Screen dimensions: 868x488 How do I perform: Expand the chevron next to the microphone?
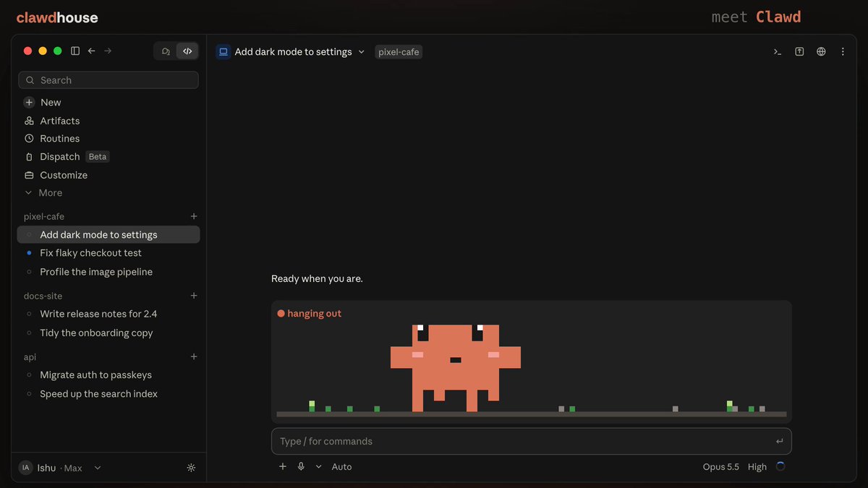click(318, 467)
